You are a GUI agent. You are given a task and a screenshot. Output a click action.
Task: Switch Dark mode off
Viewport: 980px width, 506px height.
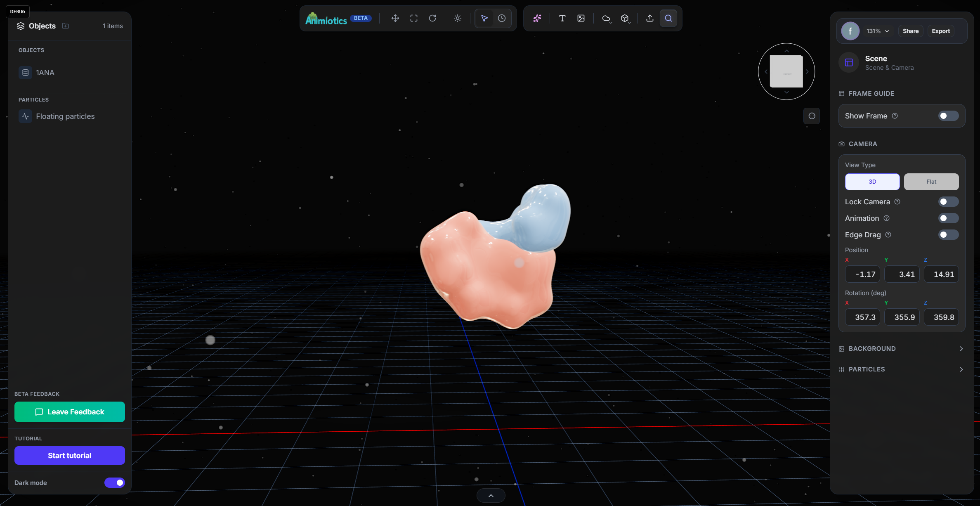point(115,482)
